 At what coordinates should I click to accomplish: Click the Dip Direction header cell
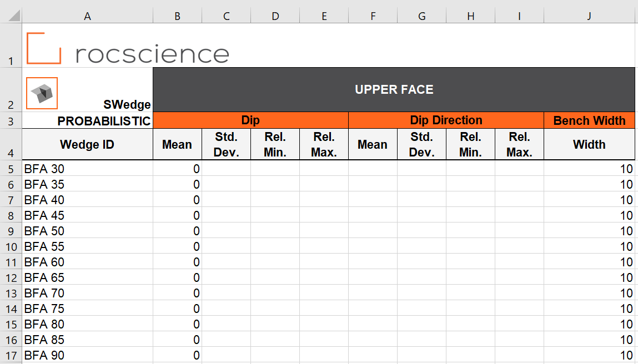coord(446,120)
